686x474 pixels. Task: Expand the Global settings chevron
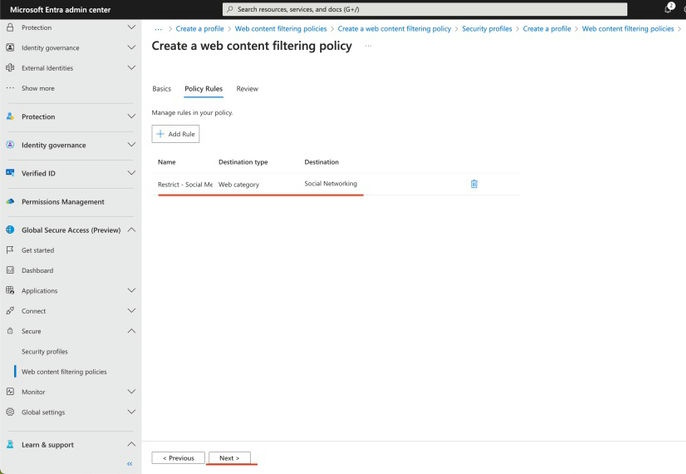[131, 412]
